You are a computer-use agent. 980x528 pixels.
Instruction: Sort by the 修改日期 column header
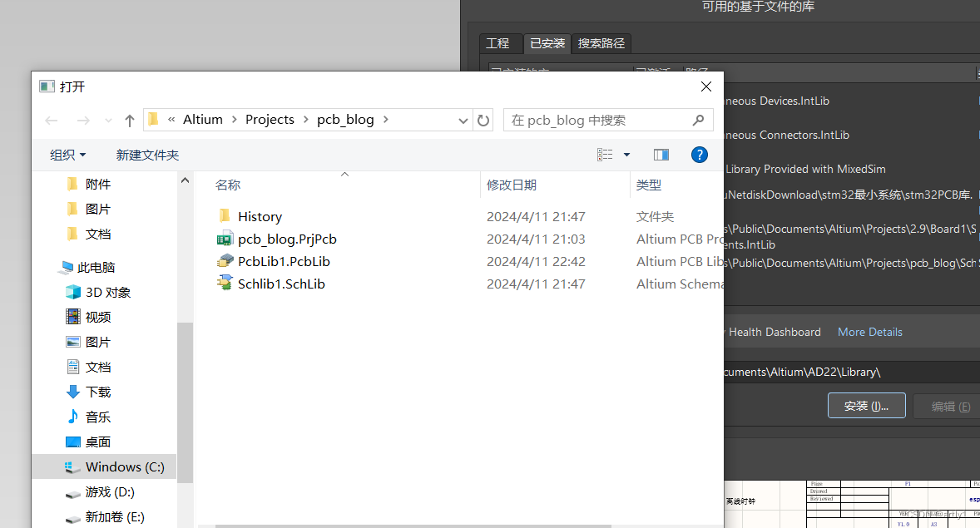click(x=512, y=185)
